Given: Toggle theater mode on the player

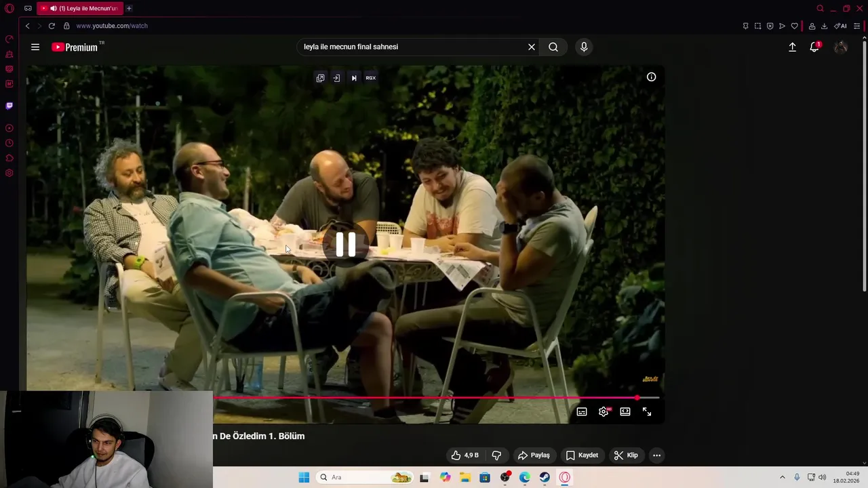Looking at the screenshot, I should tap(625, 411).
